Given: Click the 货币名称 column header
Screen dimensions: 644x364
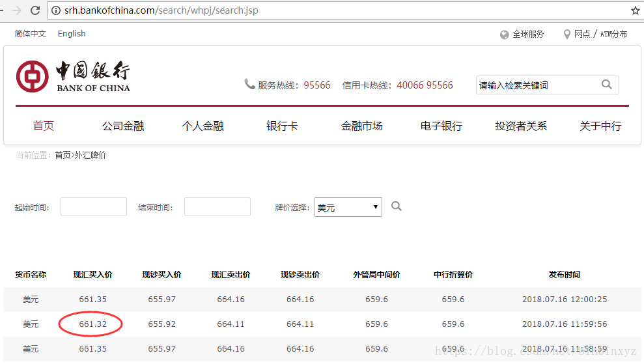Looking at the screenshot, I should (31, 274).
